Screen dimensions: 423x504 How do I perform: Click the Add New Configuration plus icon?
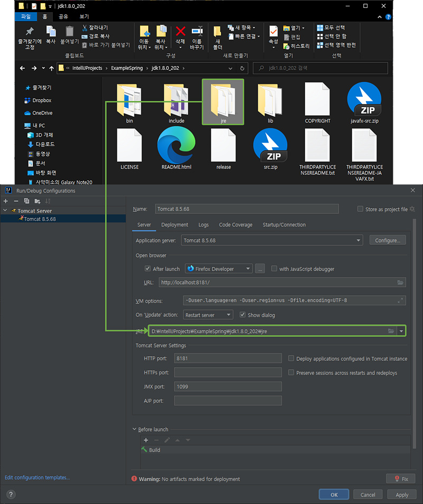click(5, 201)
